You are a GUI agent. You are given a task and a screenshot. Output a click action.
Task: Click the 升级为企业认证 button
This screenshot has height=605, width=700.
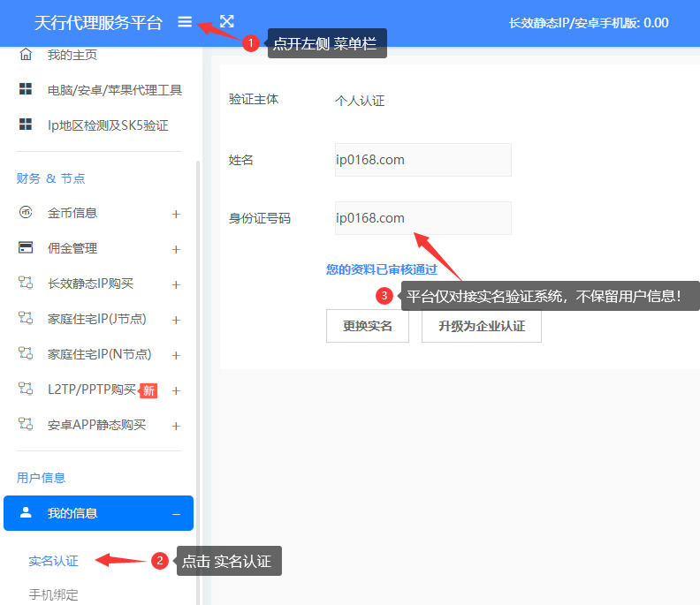click(x=481, y=326)
